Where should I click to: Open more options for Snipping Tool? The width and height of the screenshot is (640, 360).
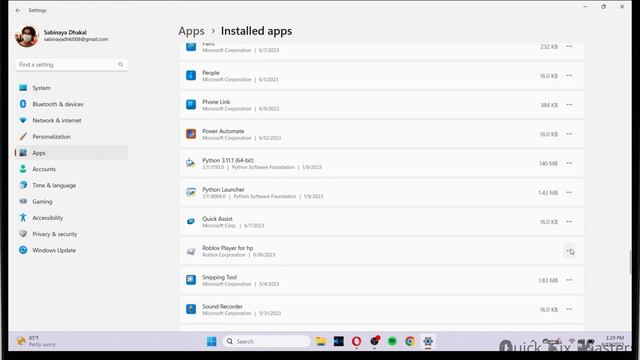point(569,280)
